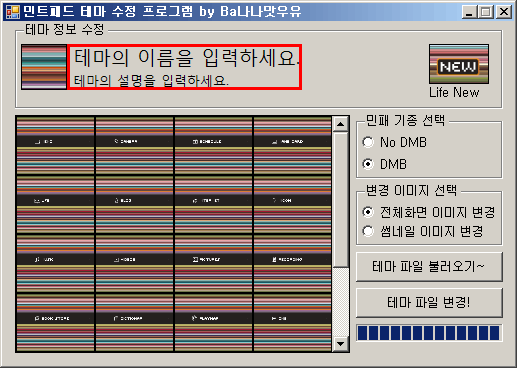Select the DICTIONARY screen thumbnail

134,322
